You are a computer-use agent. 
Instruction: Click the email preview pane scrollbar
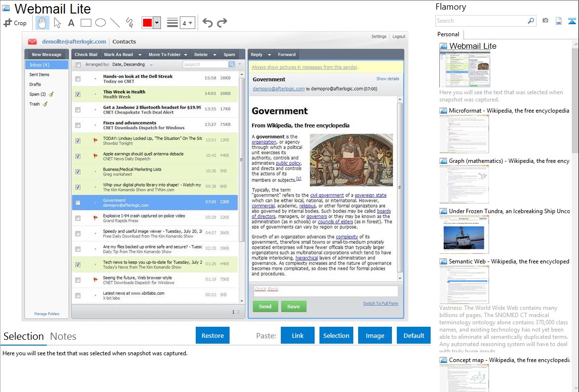pyautogui.click(x=400, y=189)
